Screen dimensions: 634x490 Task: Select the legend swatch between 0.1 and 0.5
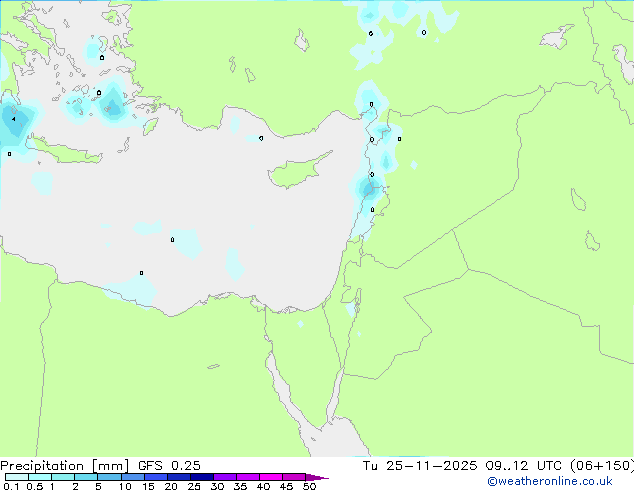tap(17, 477)
